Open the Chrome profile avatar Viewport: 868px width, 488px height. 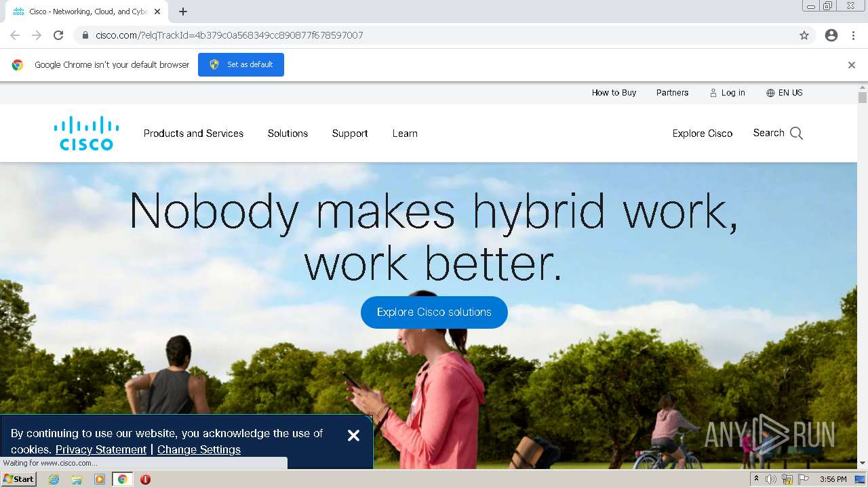pos(831,35)
